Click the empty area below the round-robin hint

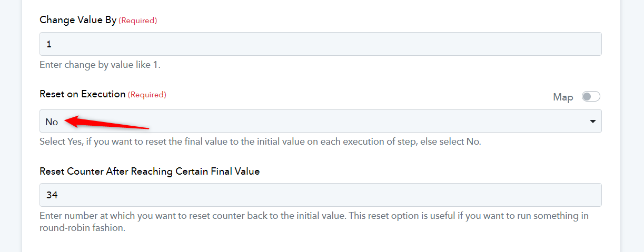[320, 244]
